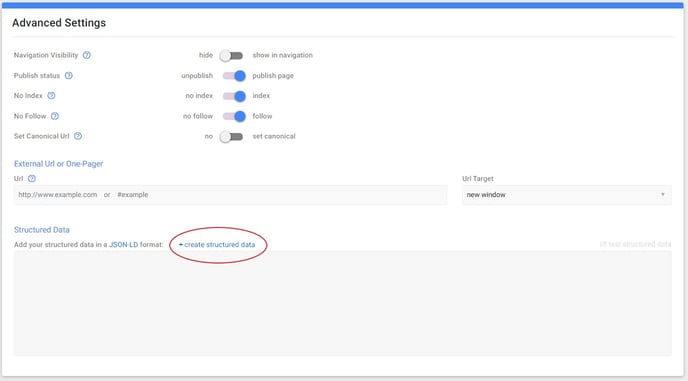Click create structured data link
The width and height of the screenshot is (688, 381).
pos(217,244)
